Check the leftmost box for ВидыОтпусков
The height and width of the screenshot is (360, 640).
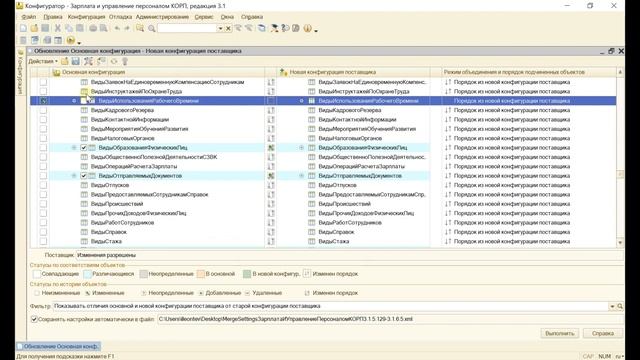(x=43, y=185)
